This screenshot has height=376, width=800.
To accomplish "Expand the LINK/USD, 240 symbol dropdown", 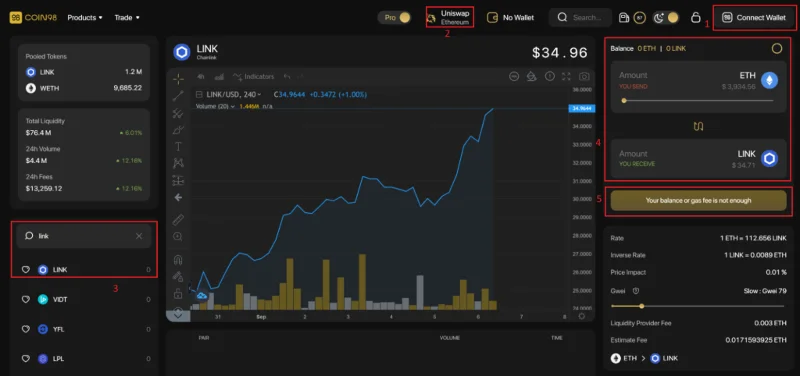I will point(233,94).
